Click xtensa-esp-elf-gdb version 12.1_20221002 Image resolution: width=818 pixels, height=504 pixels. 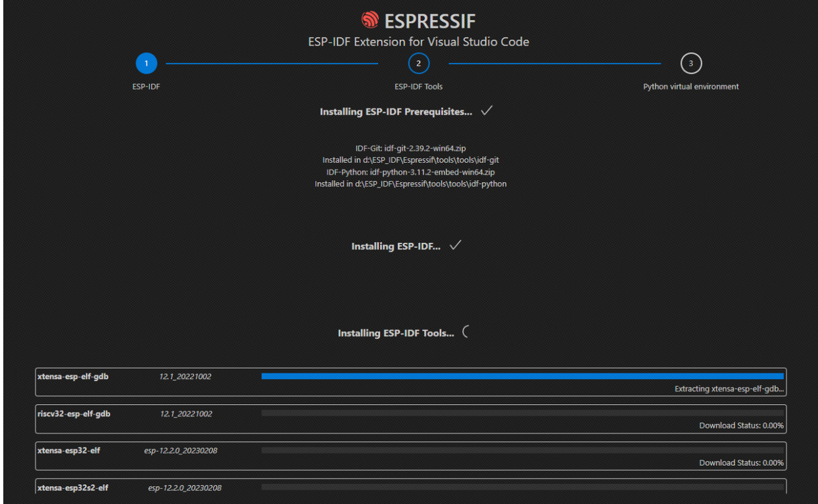(185, 377)
